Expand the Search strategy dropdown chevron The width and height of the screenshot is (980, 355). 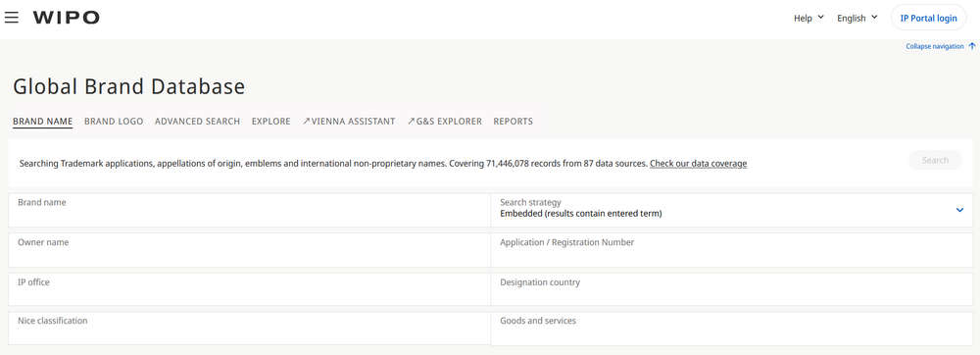tap(960, 210)
